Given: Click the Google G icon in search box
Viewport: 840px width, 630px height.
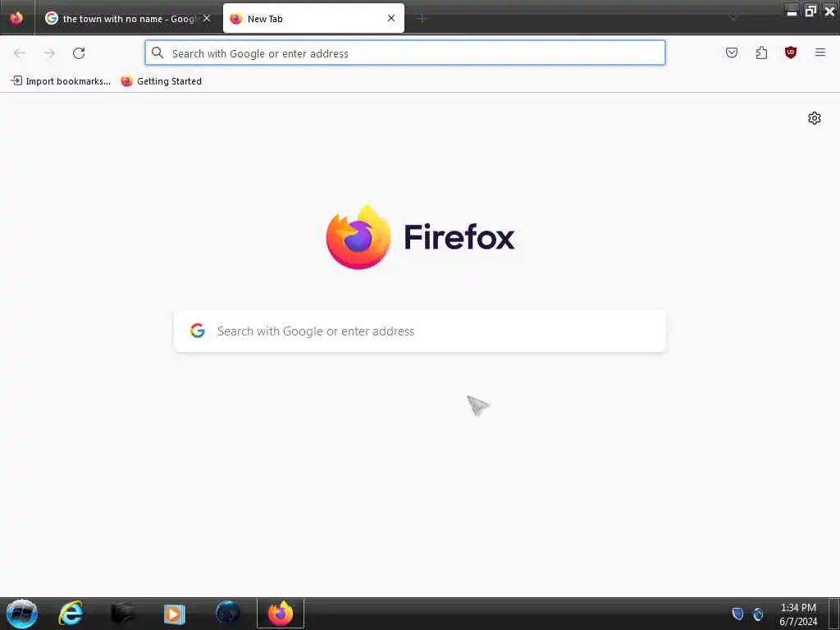Looking at the screenshot, I should point(198,331).
